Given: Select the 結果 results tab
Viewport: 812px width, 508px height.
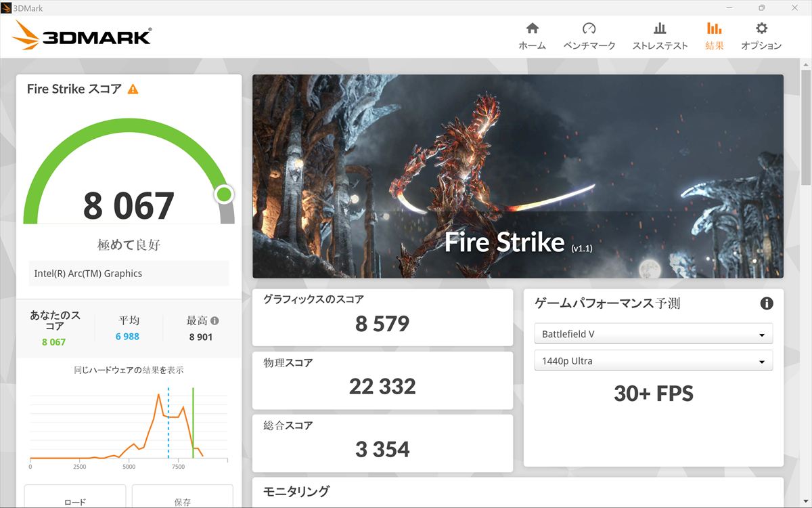Looking at the screenshot, I should (x=714, y=37).
